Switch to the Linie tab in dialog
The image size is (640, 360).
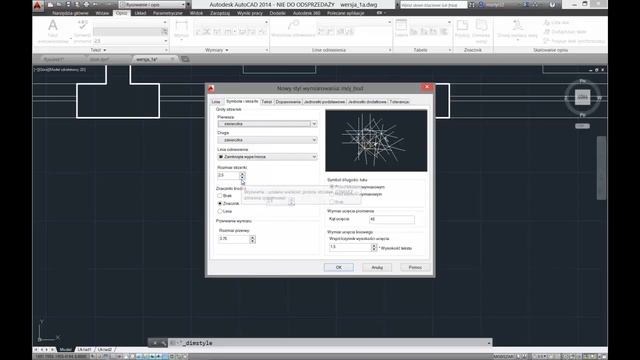(216, 102)
